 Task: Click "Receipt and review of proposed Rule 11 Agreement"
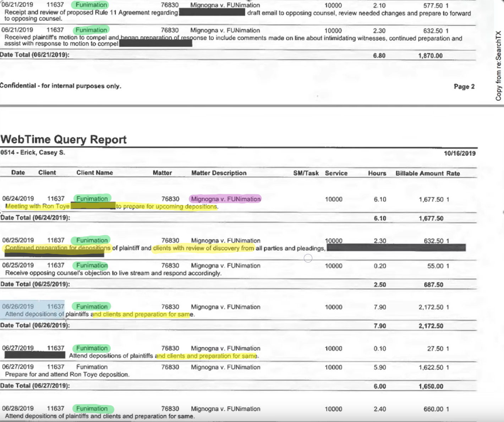tap(77, 12)
